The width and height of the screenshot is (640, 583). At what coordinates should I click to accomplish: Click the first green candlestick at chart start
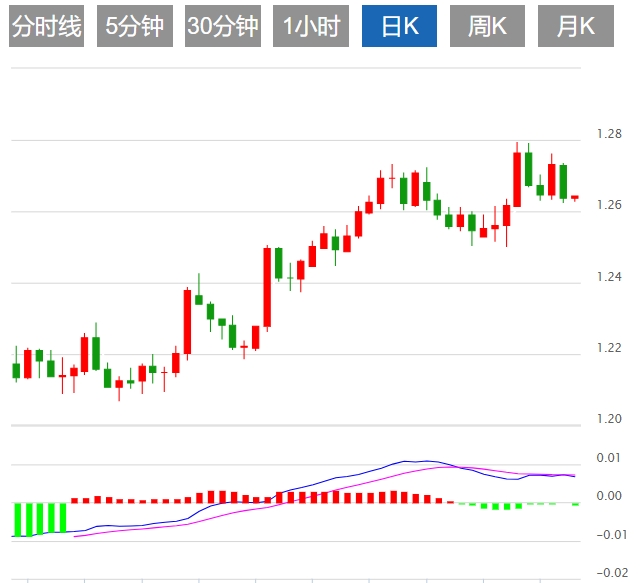pos(16,371)
